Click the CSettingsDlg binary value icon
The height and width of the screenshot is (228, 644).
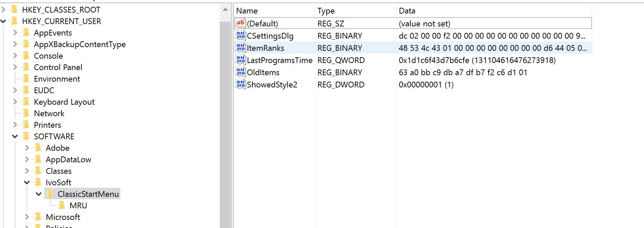[240, 36]
